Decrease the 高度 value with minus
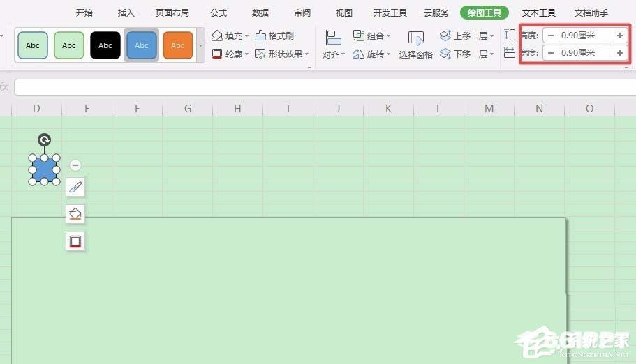The width and height of the screenshot is (636, 364). point(550,36)
